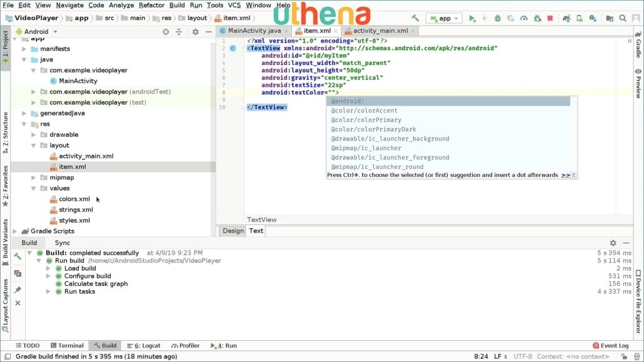Click the LF line separator in status bar
Image resolution: width=644 pixels, height=362 pixels.
click(x=500, y=356)
